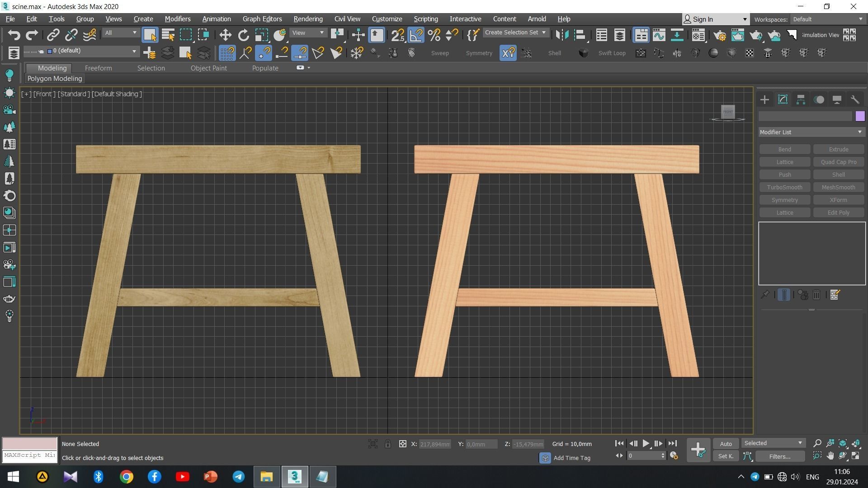Remove modifier from stack trash icon
Screen dimensions: 868x488
[816, 295]
